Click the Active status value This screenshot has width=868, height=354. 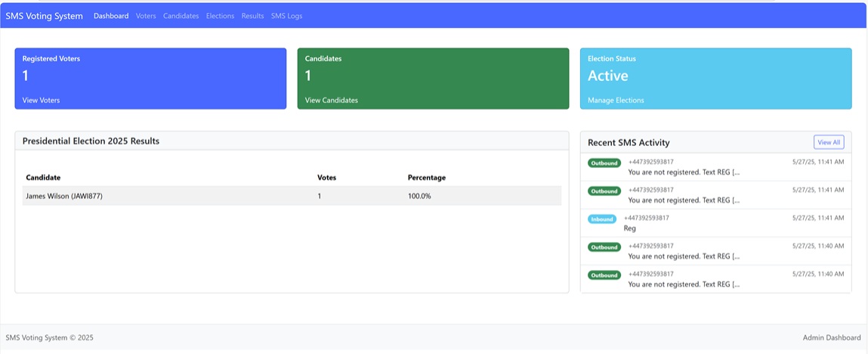pyautogui.click(x=608, y=76)
